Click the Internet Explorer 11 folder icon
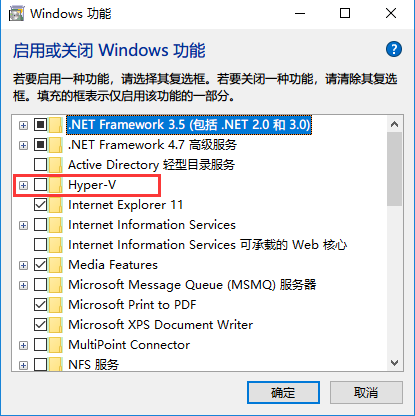This screenshot has height=416, width=415. [55, 205]
